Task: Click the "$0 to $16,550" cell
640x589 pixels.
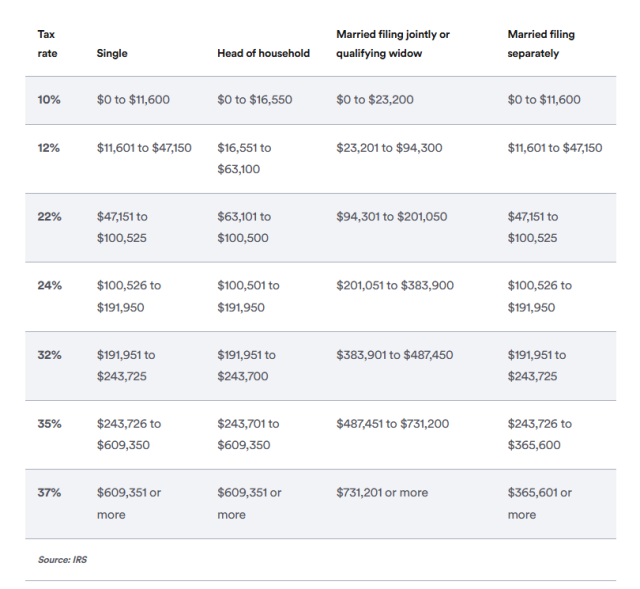Action: [x=255, y=100]
